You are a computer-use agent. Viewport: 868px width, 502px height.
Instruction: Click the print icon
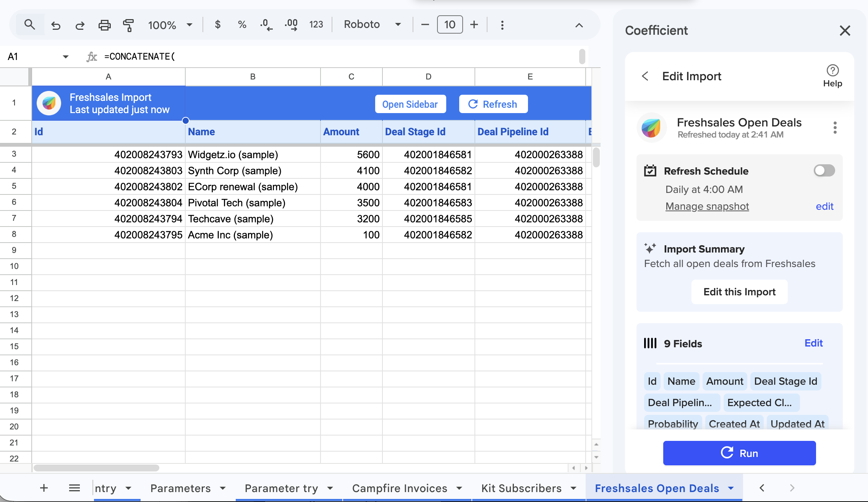[x=104, y=25]
